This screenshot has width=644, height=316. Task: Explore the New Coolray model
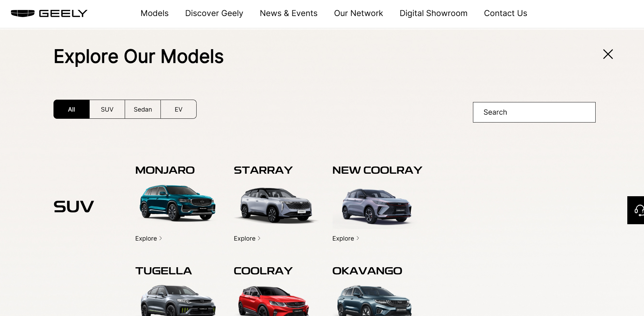pos(346,239)
